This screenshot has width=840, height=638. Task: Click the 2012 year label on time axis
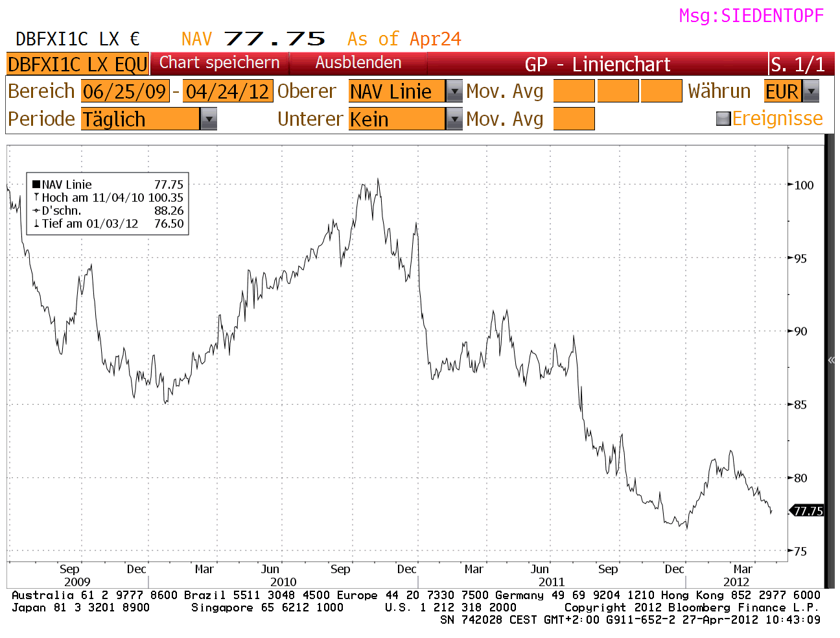[x=736, y=582]
